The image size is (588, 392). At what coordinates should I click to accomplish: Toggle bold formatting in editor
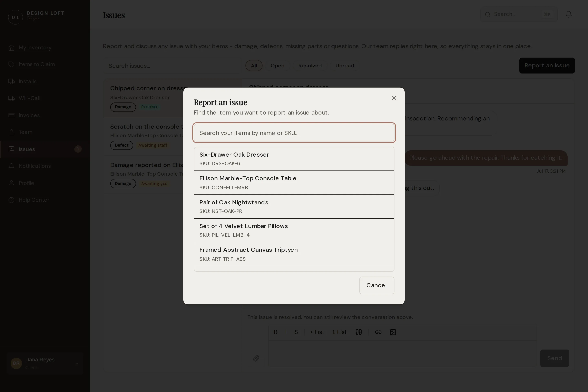(275, 332)
